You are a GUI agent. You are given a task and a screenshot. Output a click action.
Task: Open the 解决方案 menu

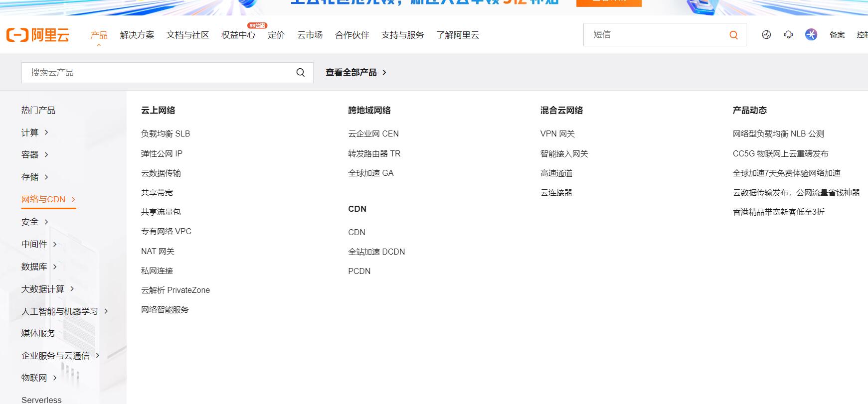[137, 35]
